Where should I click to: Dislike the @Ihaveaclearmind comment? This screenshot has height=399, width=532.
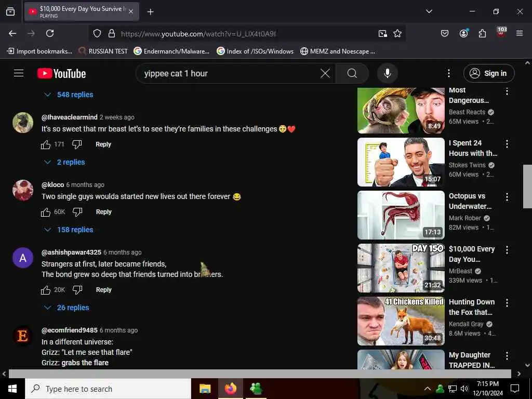click(77, 144)
